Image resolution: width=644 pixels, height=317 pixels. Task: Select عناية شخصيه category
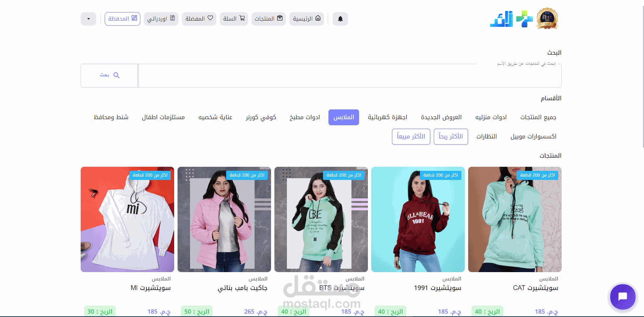tap(215, 117)
